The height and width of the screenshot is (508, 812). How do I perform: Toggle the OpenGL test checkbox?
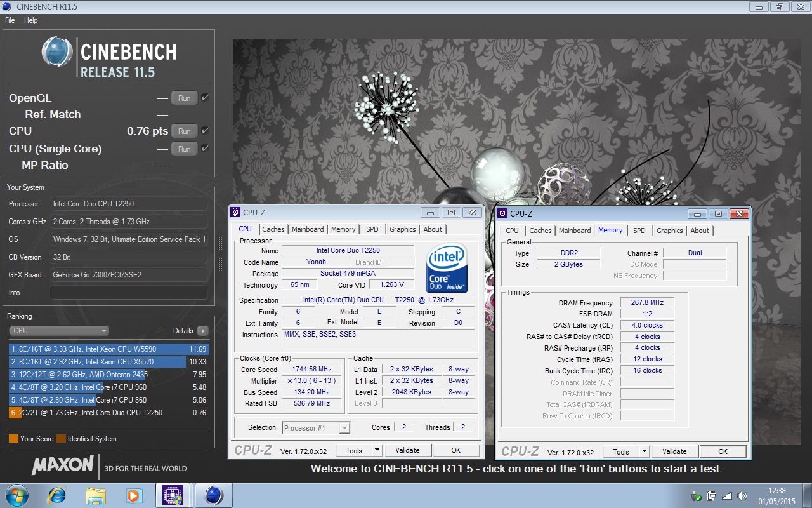coord(205,98)
